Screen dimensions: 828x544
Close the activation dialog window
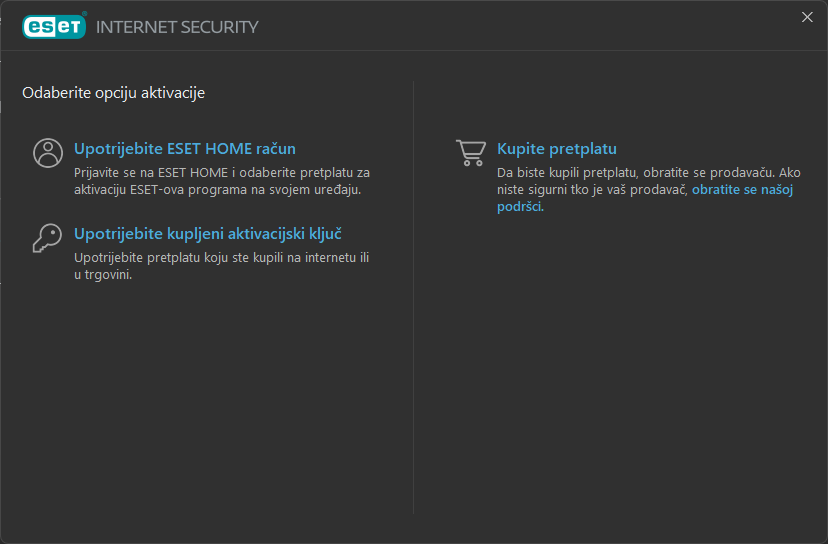[x=807, y=16]
